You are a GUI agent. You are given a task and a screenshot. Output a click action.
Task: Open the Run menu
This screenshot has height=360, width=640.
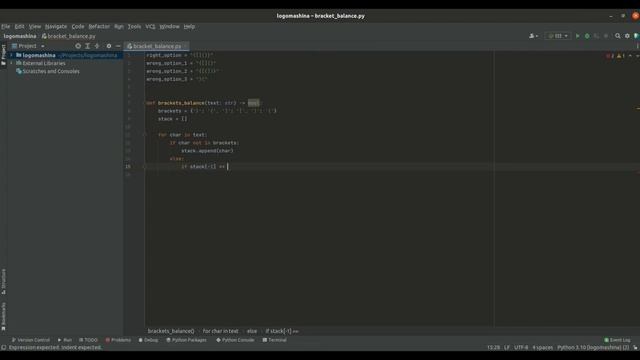click(119, 27)
